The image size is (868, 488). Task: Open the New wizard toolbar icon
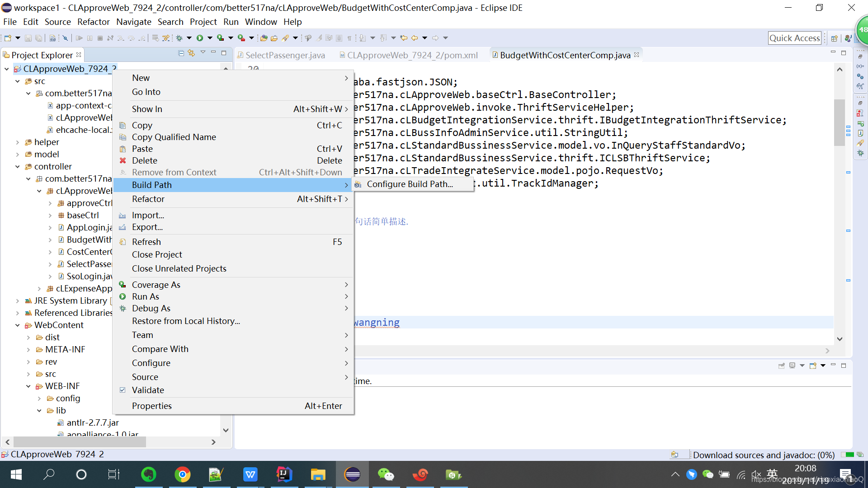(x=8, y=38)
